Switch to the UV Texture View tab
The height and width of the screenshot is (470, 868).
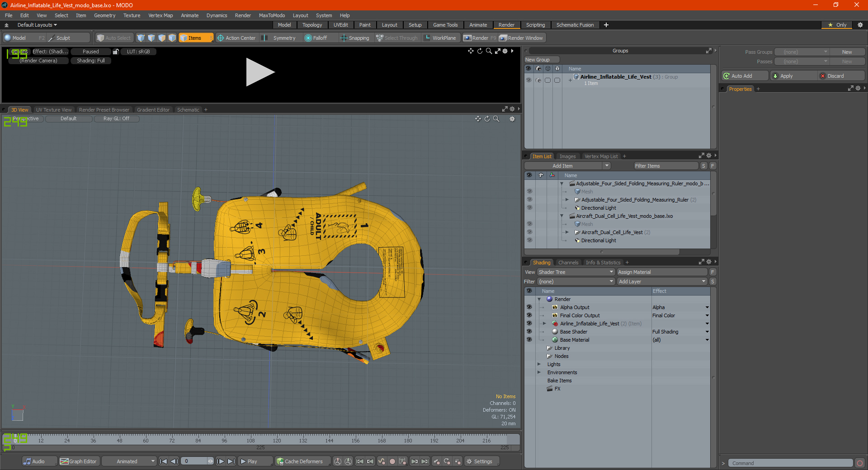pyautogui.click(x=54, y=110)
